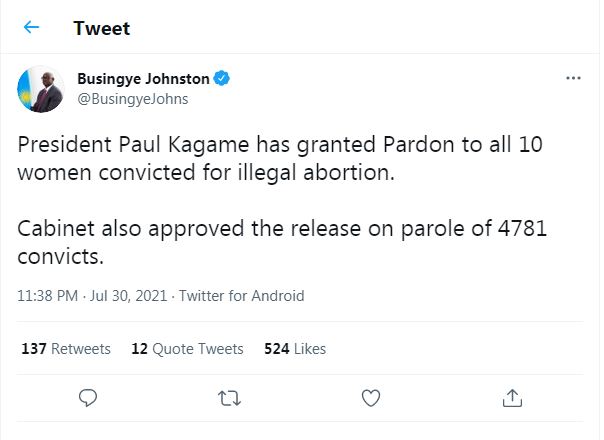View the 12 Quote Tweets
Image resolution: width=604 pixels, height=440 pixels.
tap(187, 349)
